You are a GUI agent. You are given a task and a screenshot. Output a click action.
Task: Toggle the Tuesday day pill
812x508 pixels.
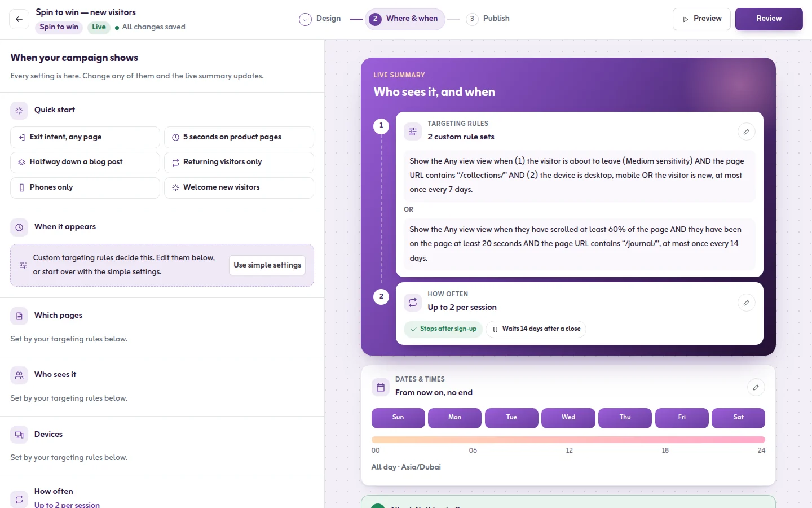(x=511, y=418)
